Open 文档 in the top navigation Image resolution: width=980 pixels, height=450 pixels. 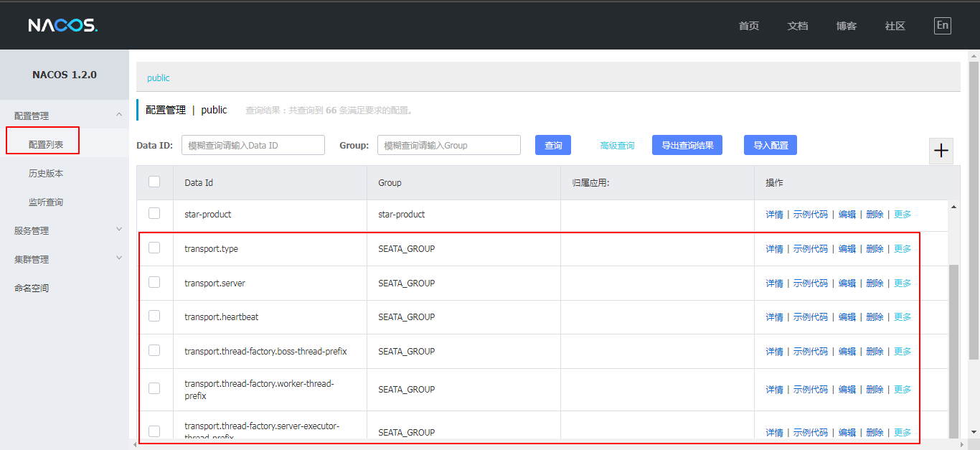click(797, 26)
